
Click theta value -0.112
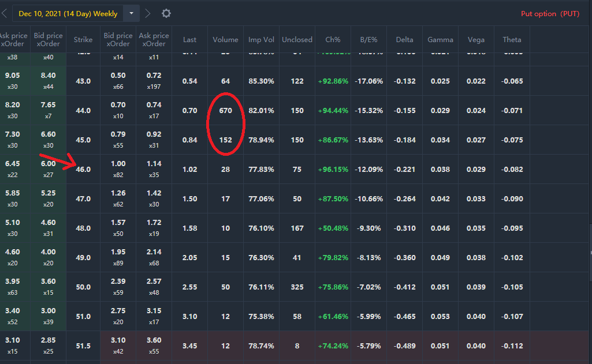512,346
